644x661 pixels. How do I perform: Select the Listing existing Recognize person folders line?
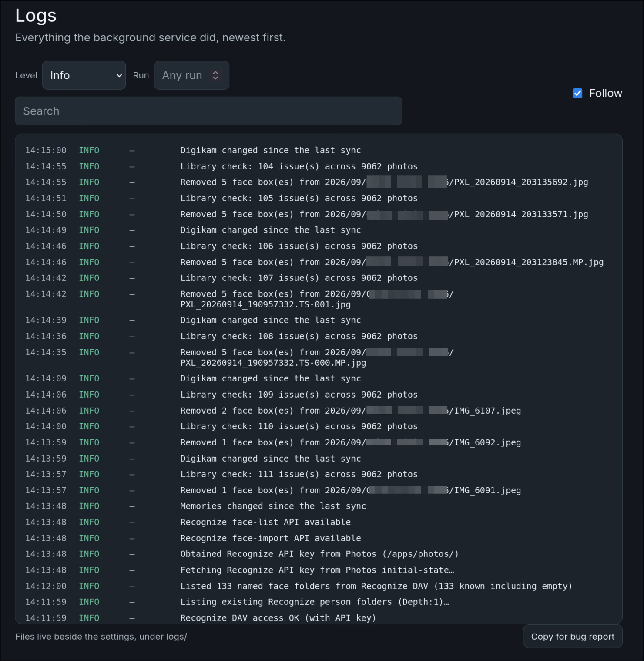pos(319,602)
